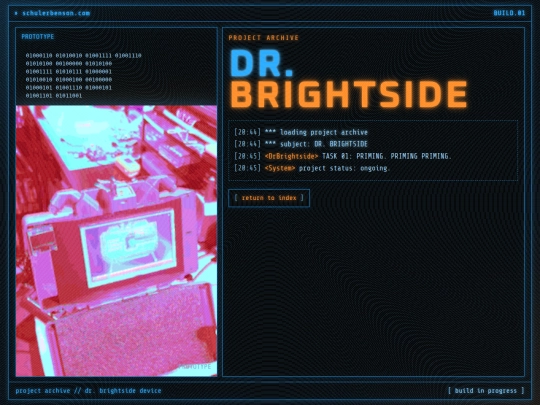
Task: Click the PROTOTYPE watermark caption on photo
Action: pyautogui.click(x=195, y=367)
